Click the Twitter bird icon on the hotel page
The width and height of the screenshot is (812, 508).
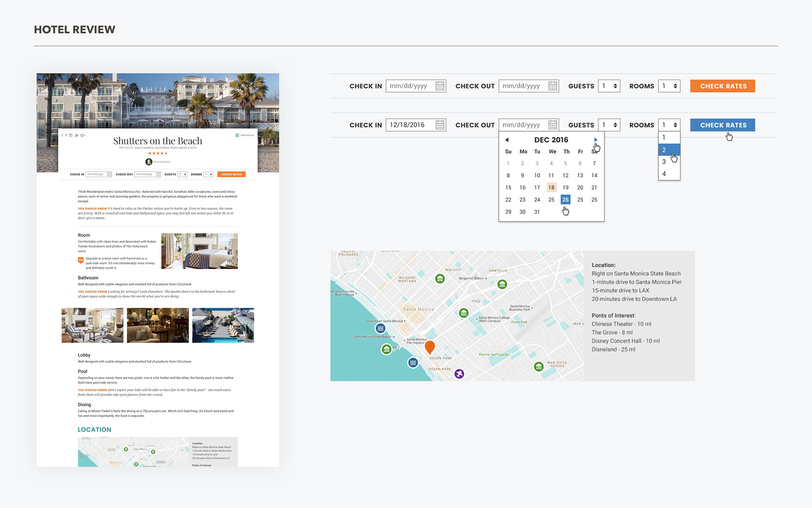pyautogui.click(x=77, y=135)
